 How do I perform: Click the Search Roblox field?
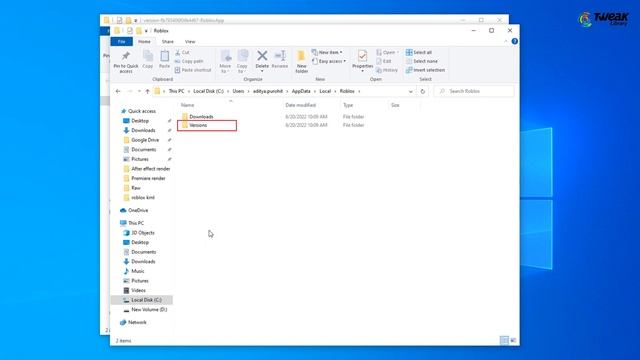(x=475, y=91)
